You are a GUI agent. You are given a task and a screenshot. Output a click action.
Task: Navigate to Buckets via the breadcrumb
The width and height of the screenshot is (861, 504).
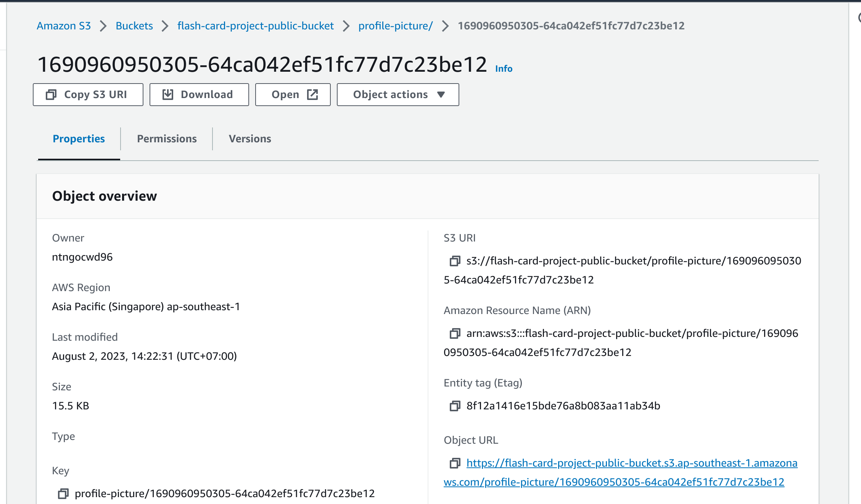pyautogui.click(x=134, y=26)
